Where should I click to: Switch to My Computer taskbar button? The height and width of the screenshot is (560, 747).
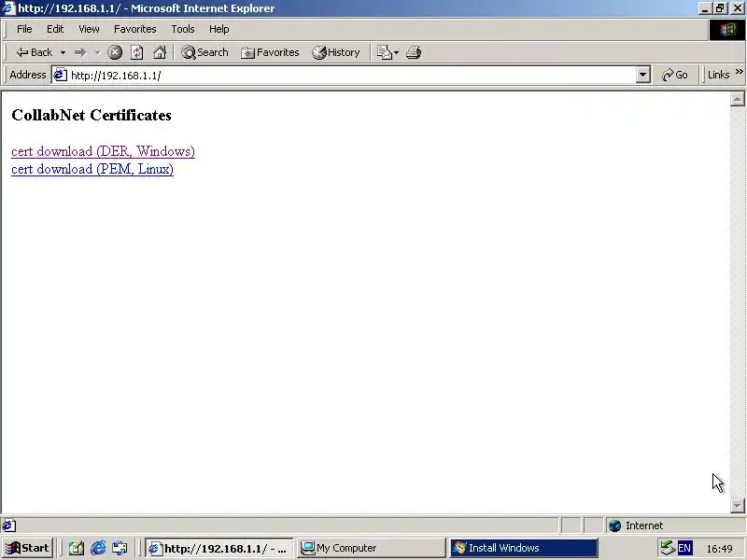(x=371, y=548)
